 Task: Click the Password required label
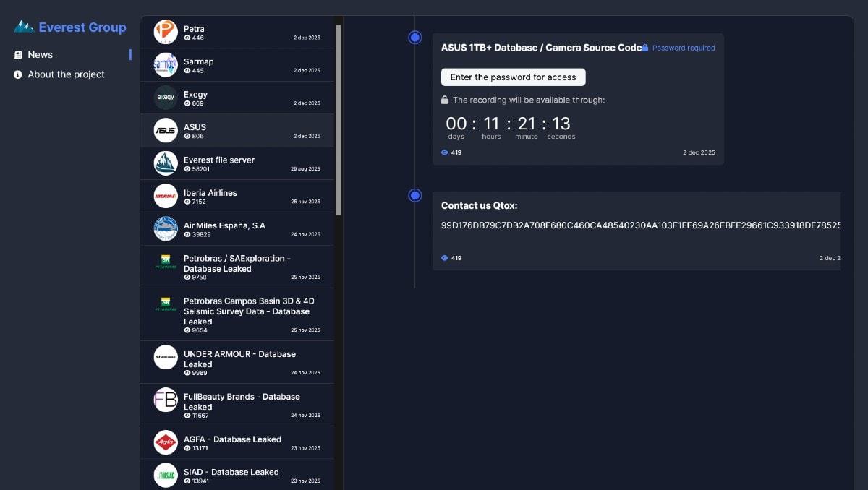pyautogui.click(x=684, y=48)
